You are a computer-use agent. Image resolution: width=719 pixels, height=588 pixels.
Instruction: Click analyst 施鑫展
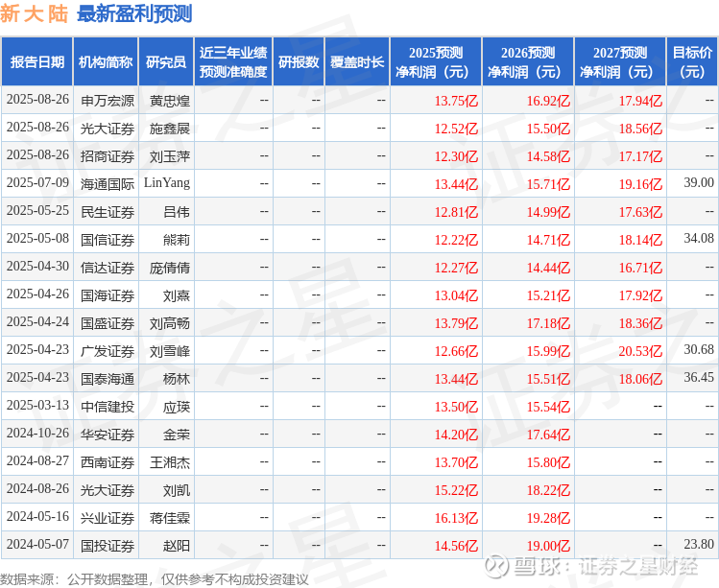point(170,129)
